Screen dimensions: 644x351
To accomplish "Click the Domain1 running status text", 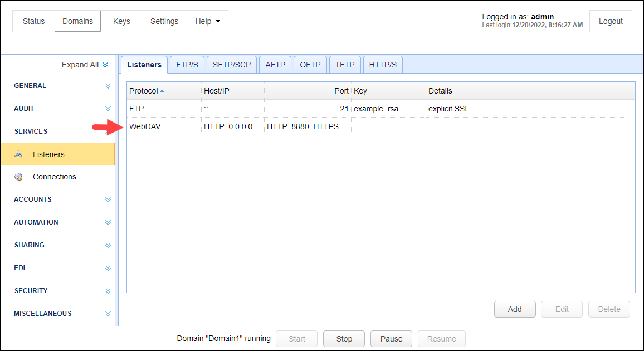I will [x=223, y=338].
